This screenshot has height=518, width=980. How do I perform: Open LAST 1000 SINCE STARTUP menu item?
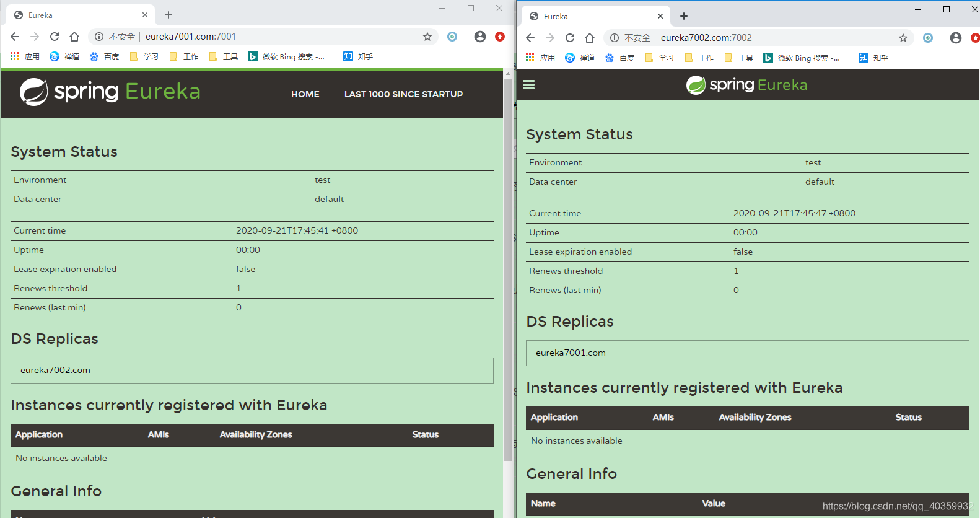click(x=403, y=94)
